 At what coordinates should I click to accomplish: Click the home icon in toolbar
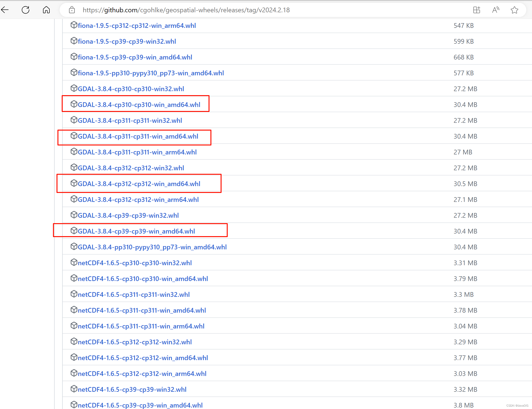pyautogui.click(x=46, y=10)
